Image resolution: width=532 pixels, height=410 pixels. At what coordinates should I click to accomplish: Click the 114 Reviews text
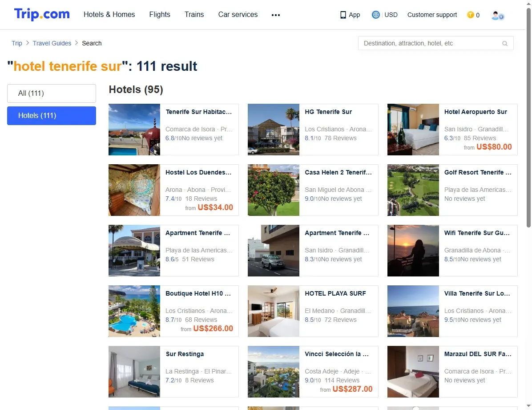(x=342, y=380)
